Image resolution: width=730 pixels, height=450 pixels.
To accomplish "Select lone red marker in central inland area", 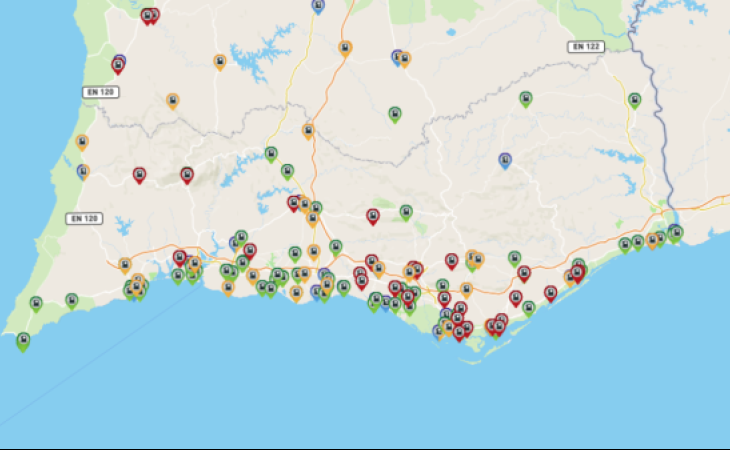I will [373, 217].
